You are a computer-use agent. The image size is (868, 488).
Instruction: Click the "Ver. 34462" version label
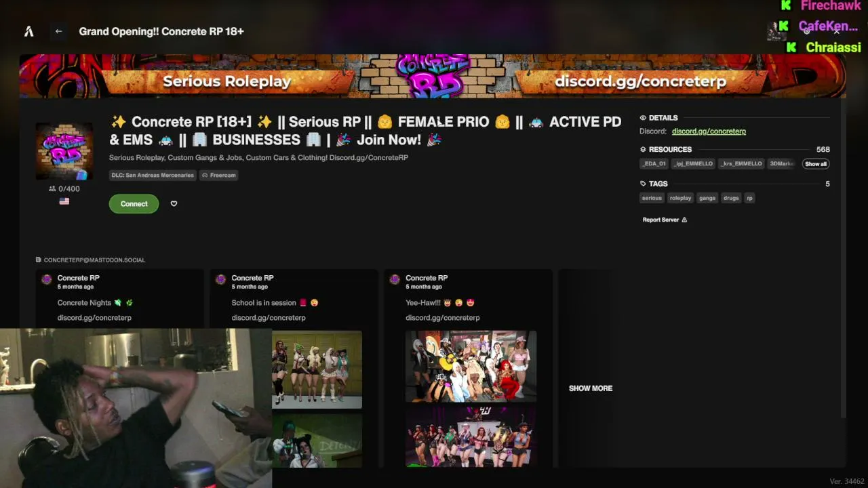click(847, 481)
